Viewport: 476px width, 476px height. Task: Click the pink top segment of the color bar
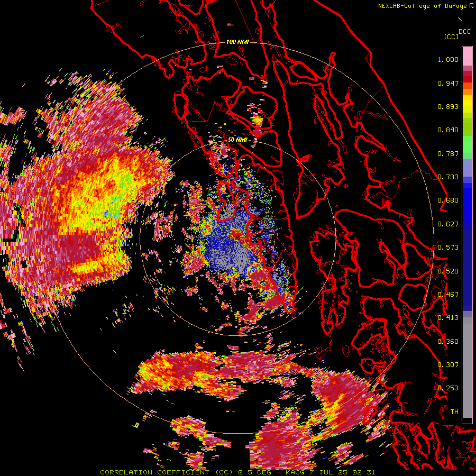click(x=467, y=57)
